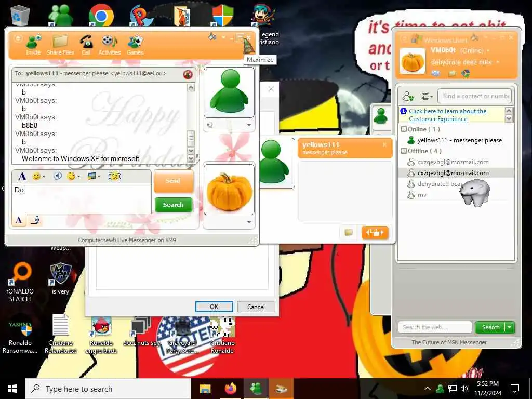Open Firefox from the taskbar

pos(230,389)
